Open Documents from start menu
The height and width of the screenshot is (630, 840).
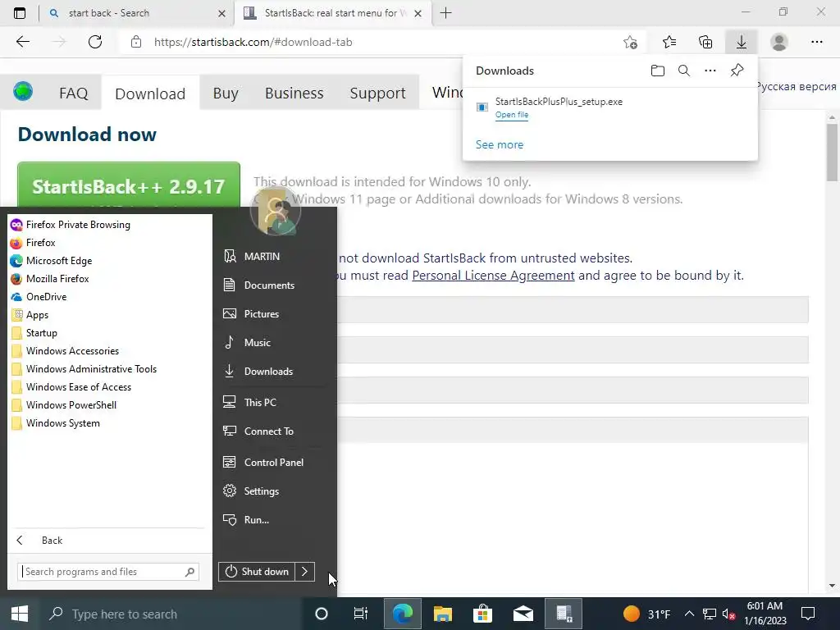[x=269, y=285]
